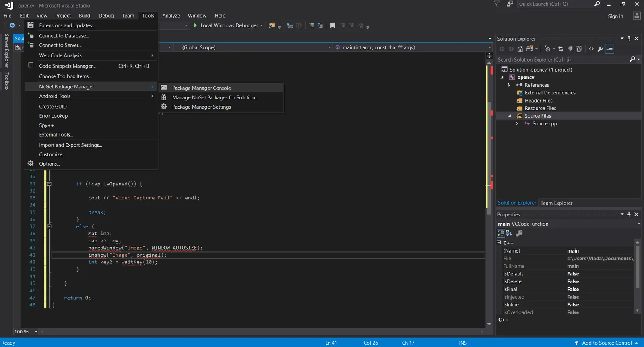Collapse the C++ category in Properties

(499, 243)
